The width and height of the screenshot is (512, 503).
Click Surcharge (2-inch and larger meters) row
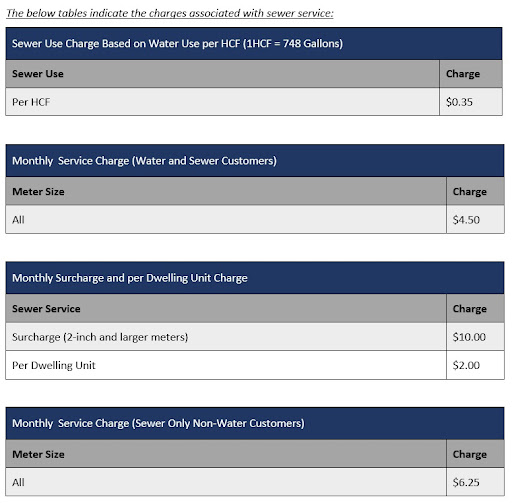coord(226,337)
